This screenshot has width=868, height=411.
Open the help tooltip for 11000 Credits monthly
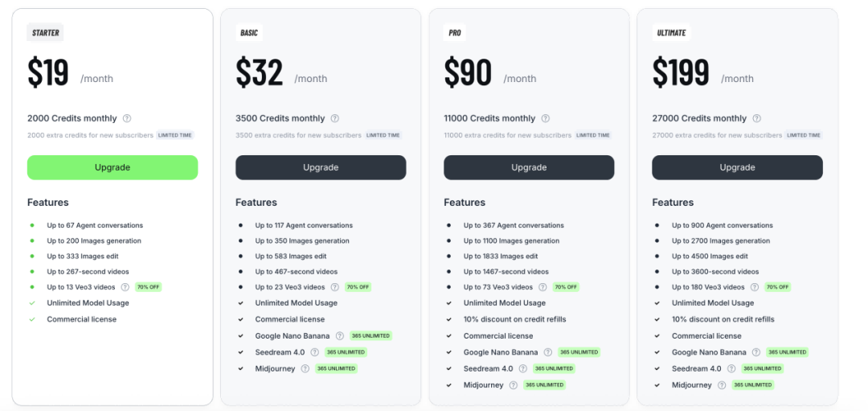pyautogui.click(x=546, y=118)
